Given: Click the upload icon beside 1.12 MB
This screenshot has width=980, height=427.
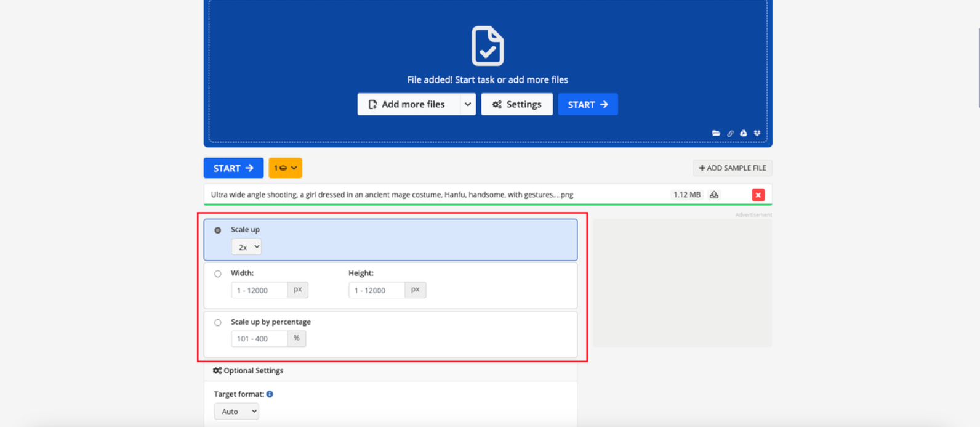Looking at the screenshot, I should (714, 195).
